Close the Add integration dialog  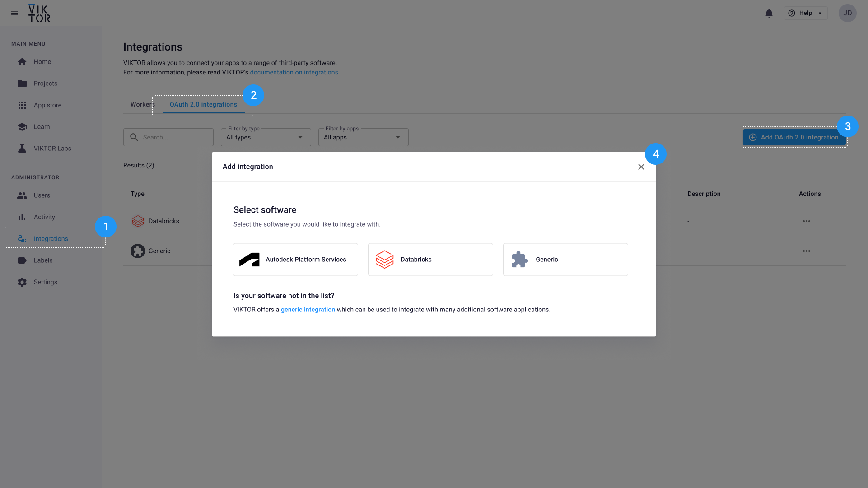click(x=641, y=167)
